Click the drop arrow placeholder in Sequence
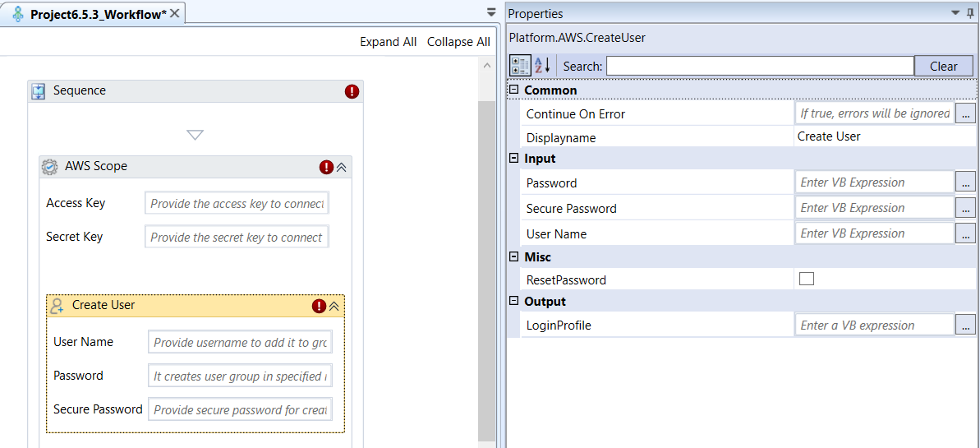 pyautogui.click(x=196, y=135)
